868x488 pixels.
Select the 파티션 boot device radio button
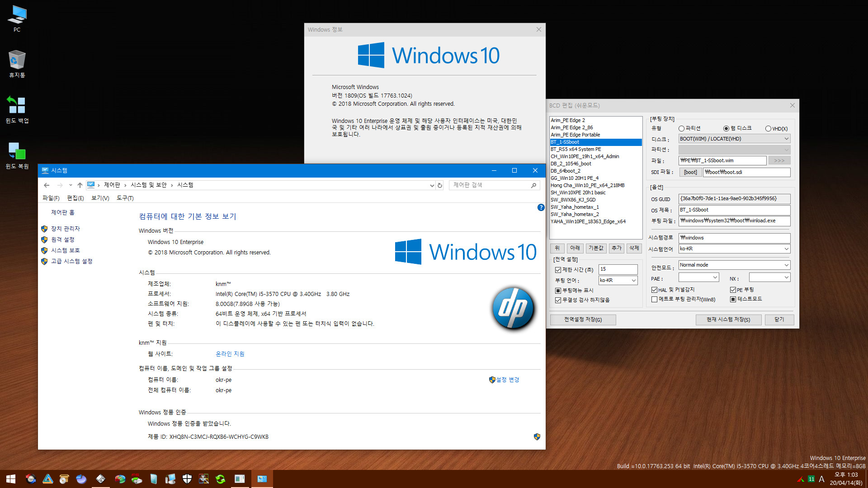(681, 129)
